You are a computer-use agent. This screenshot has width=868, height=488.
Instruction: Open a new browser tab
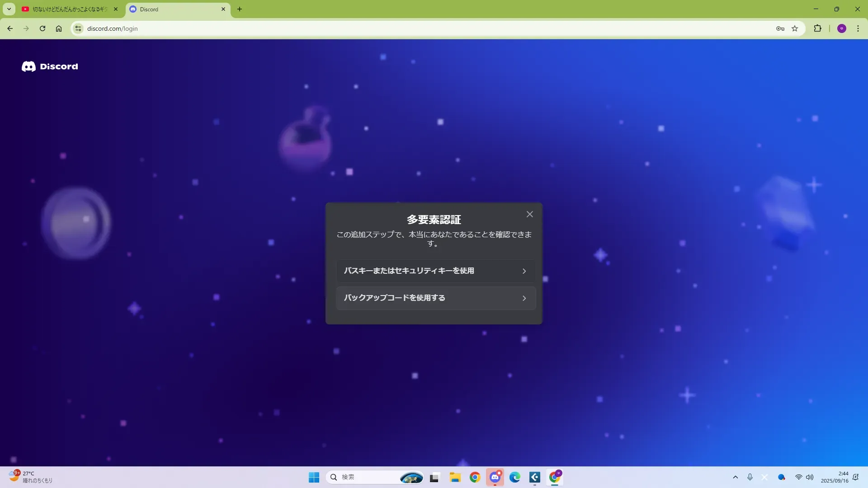pyautogui.click(x=240, y=9)
